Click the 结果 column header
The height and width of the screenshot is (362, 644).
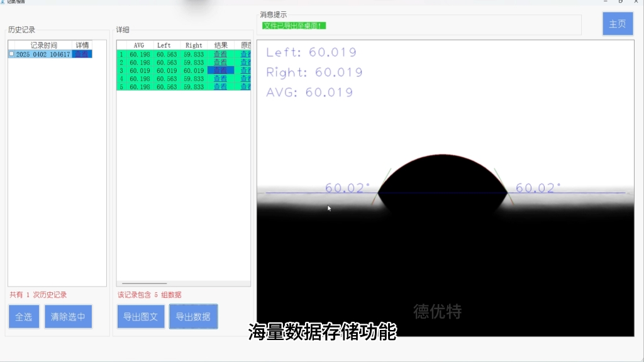tap(221, 45)
